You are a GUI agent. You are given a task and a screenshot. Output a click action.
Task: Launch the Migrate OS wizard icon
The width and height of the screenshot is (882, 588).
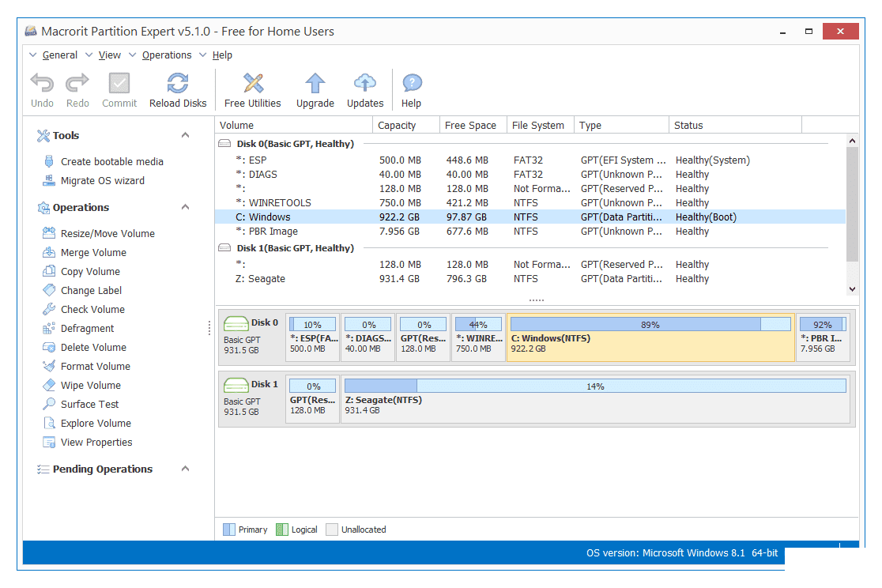(49, 181)
